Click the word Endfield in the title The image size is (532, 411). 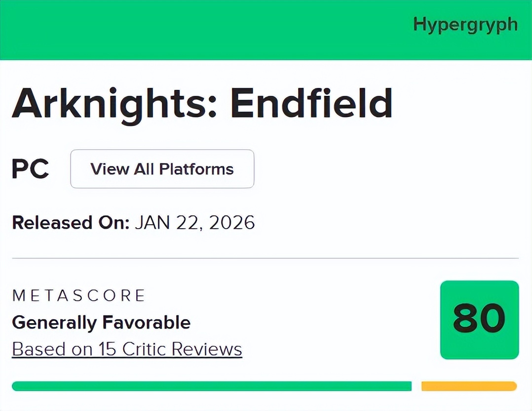(311, 104)
